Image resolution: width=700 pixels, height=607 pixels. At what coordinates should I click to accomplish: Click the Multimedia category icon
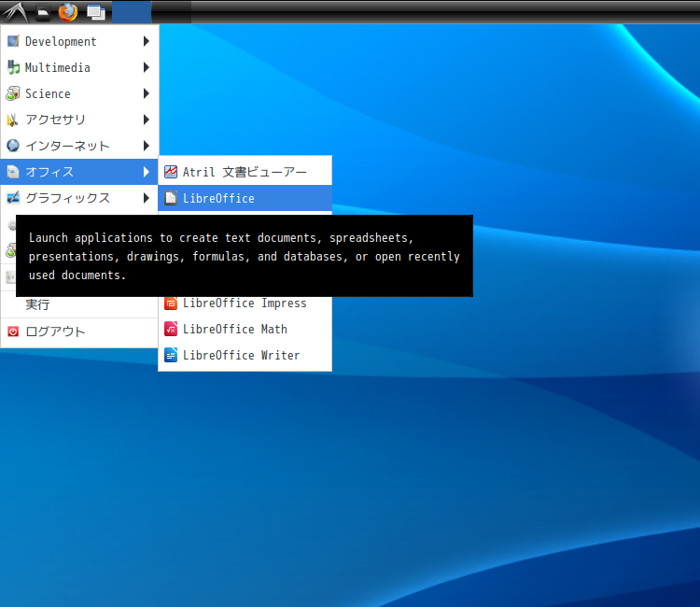point(13,67)
